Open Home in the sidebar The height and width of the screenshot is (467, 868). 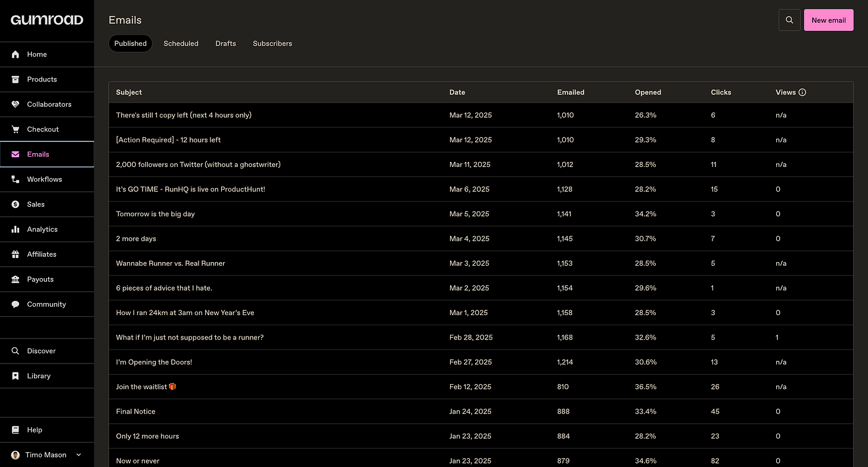point(46,54)
